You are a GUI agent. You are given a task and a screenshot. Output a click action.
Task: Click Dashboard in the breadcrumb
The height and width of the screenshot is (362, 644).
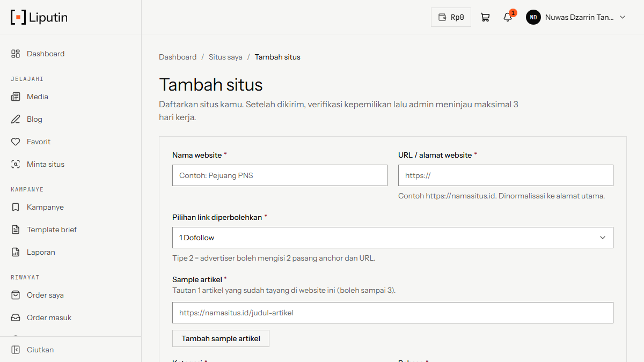[178, 57]
